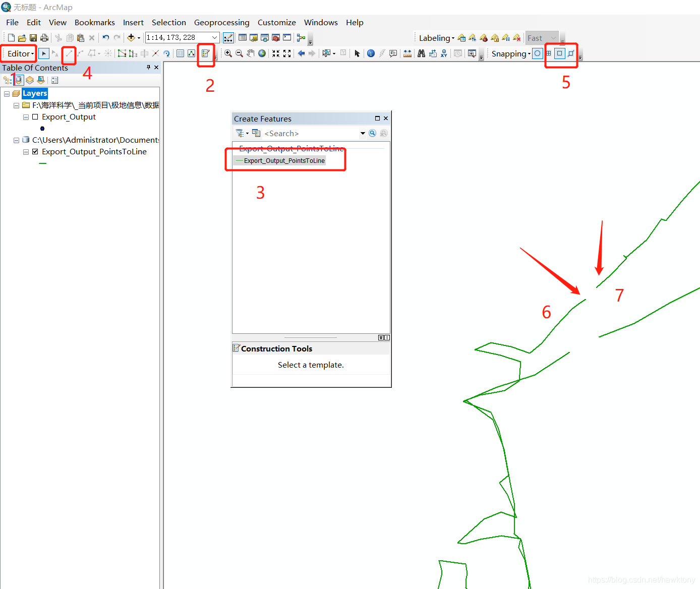Select the Zoom Out tool
Screen dimensions: 700x589
(x=239, y=53)
